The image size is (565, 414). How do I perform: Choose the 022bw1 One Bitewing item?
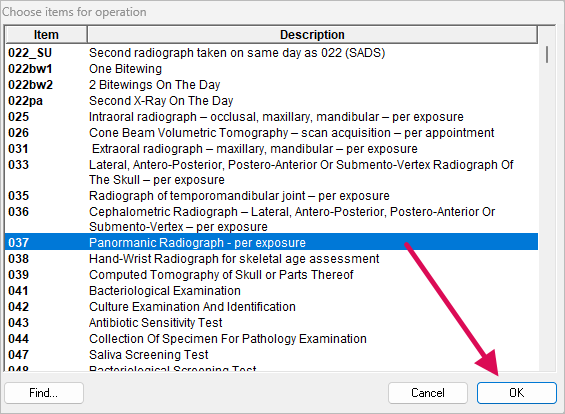pos(271,68)
